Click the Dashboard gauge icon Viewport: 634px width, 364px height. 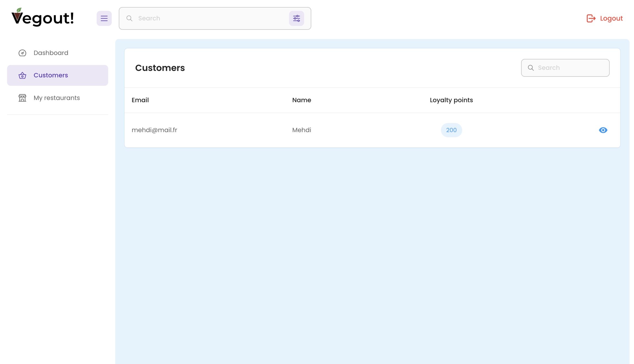tap(22, 53)
